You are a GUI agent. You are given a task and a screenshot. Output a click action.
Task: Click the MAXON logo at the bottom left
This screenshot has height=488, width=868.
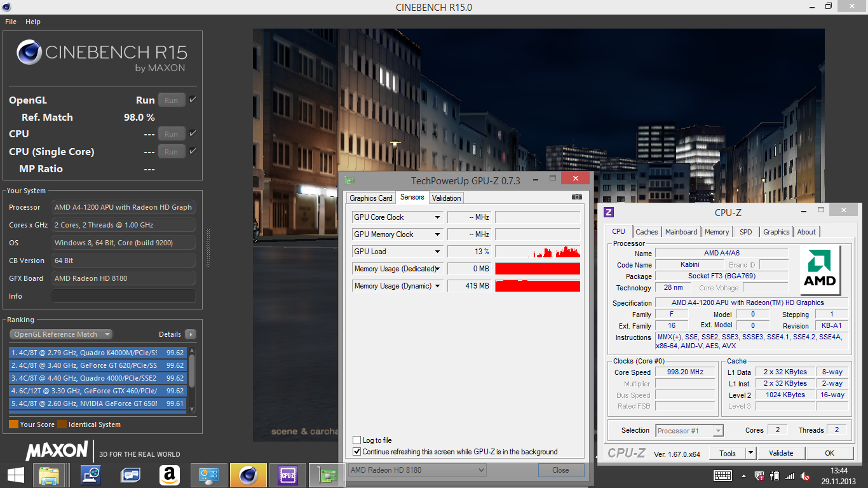57,451
